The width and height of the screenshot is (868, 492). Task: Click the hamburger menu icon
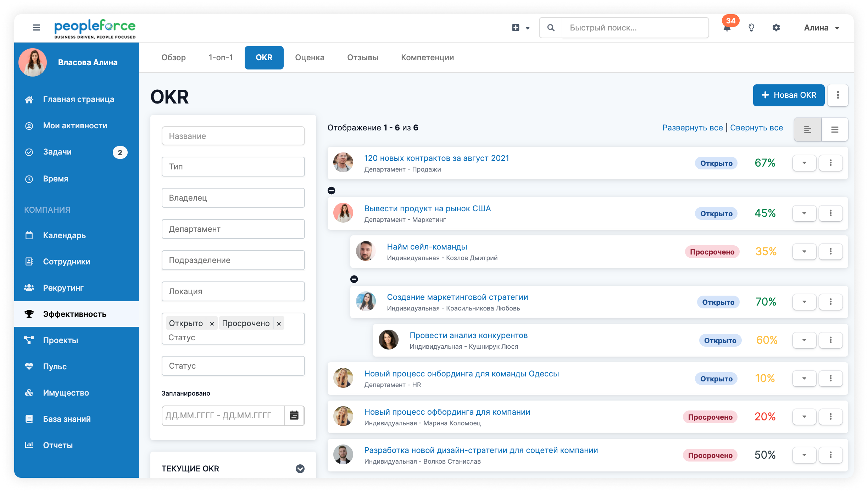point(37,28)
